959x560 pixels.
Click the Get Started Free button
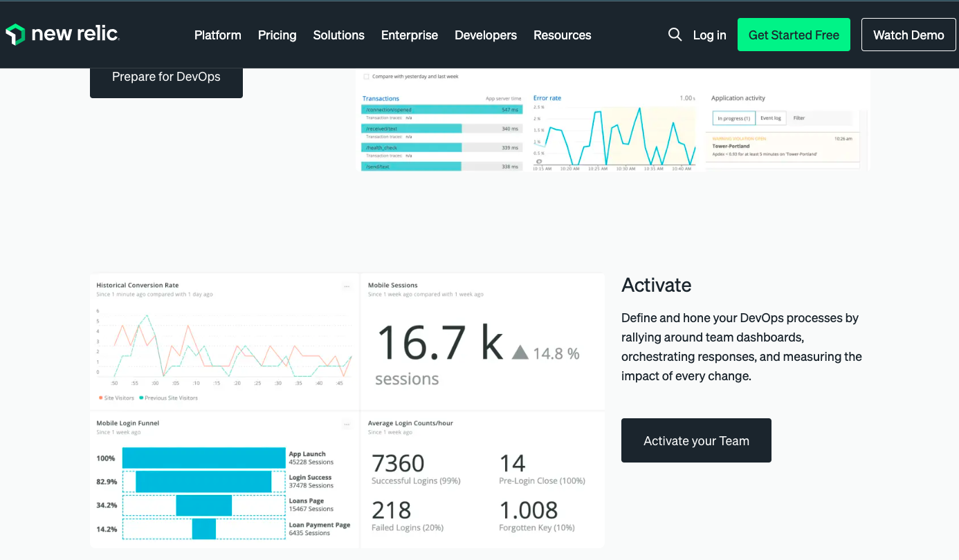click(x=794, y=35)
